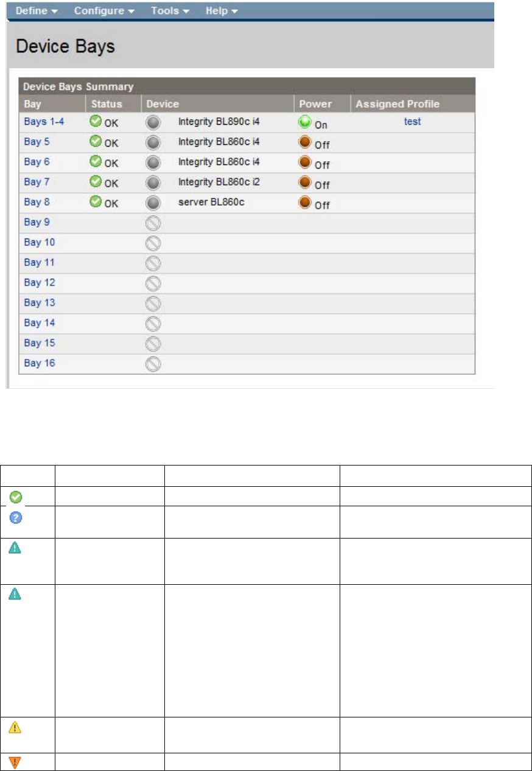Click the Power column header
This screenshot has height=771, width=532.
click(x=315, y=104)
